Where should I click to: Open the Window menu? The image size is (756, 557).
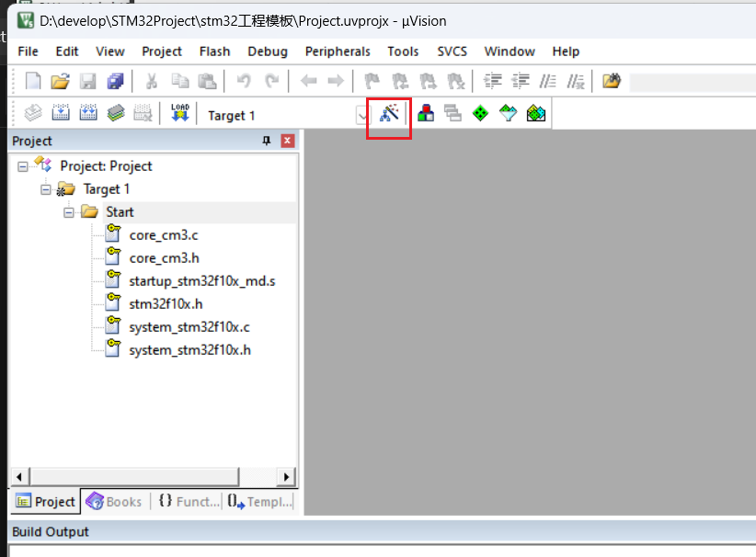tap(510, 51)
